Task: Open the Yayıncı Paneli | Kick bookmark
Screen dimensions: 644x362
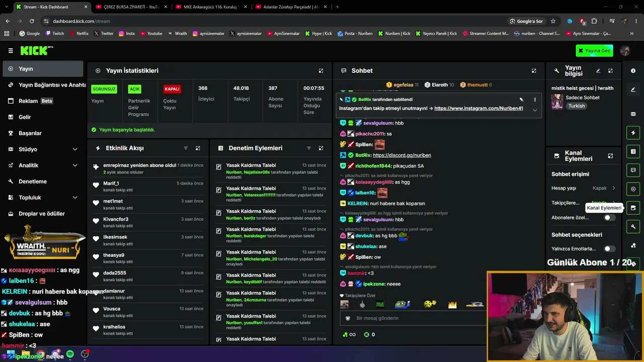Action: pos(437,34)
